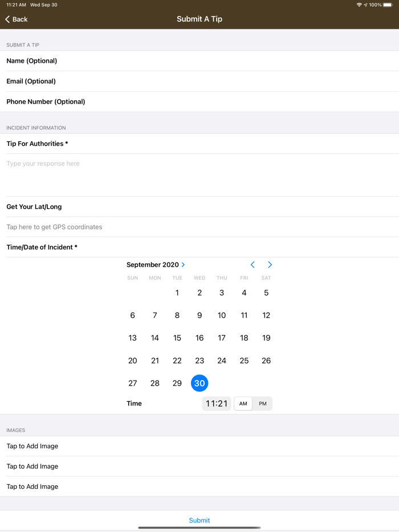The image size is (399, 532).
Task: Select PM time segment
Action: 263,403
